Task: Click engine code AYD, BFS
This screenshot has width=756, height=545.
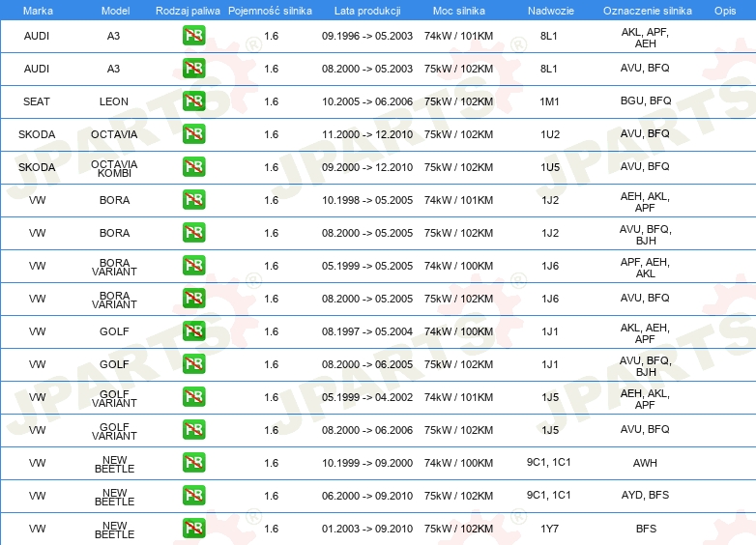Action: (645, 495)
